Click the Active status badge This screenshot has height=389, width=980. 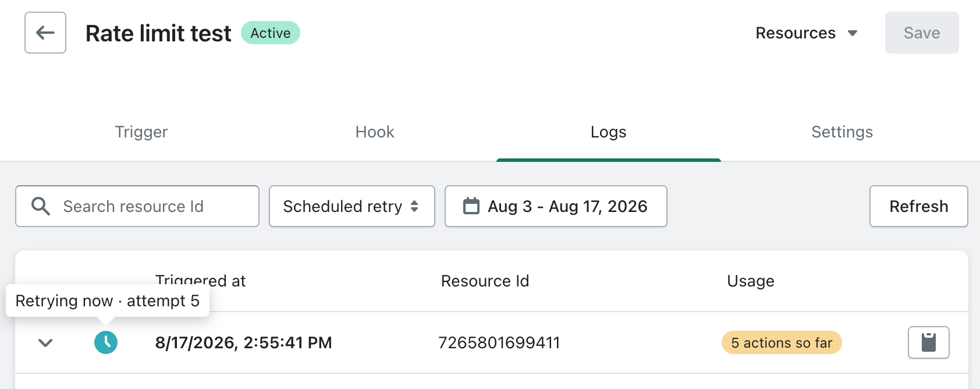click(x=271, y=33)
